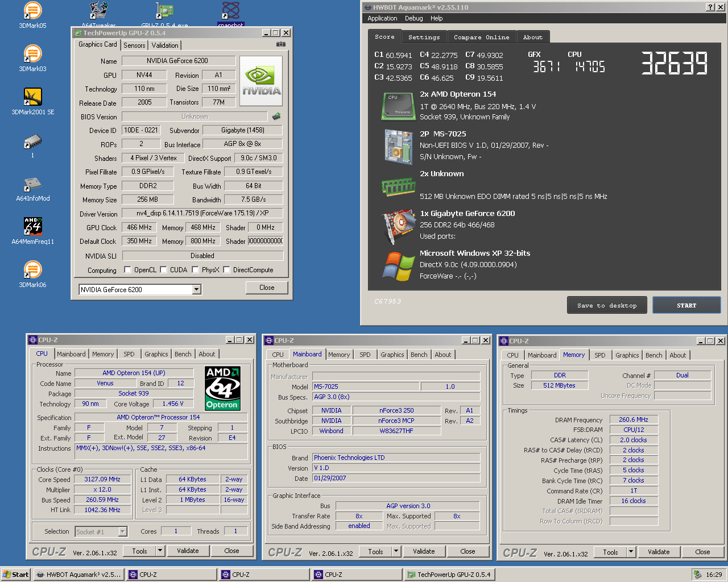Switch to HWBOT Aquamark taskbar button

[78, 575]
